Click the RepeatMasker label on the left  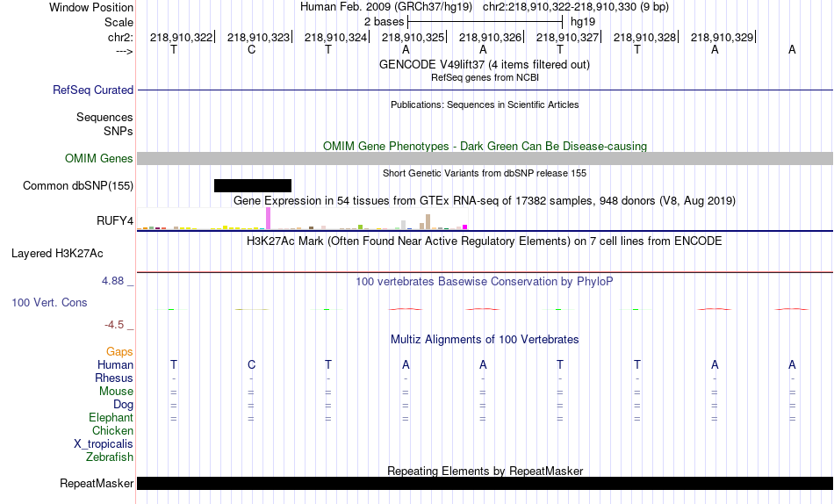(x=97, y=483)
